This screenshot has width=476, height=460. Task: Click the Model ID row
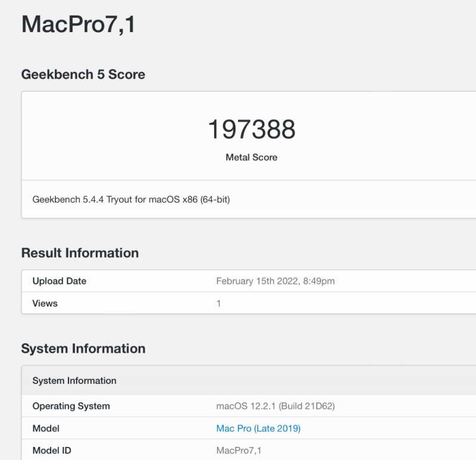pyautogui.click(x=51, y=450)
